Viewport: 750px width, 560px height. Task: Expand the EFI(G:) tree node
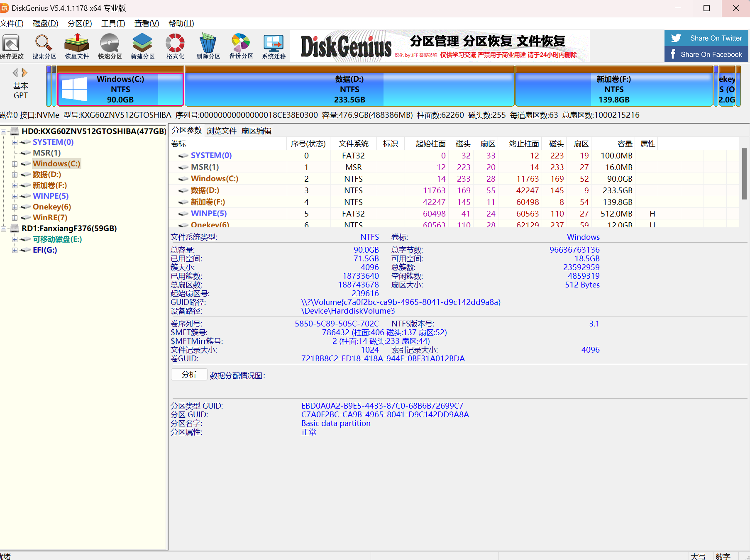click(15, 250)
